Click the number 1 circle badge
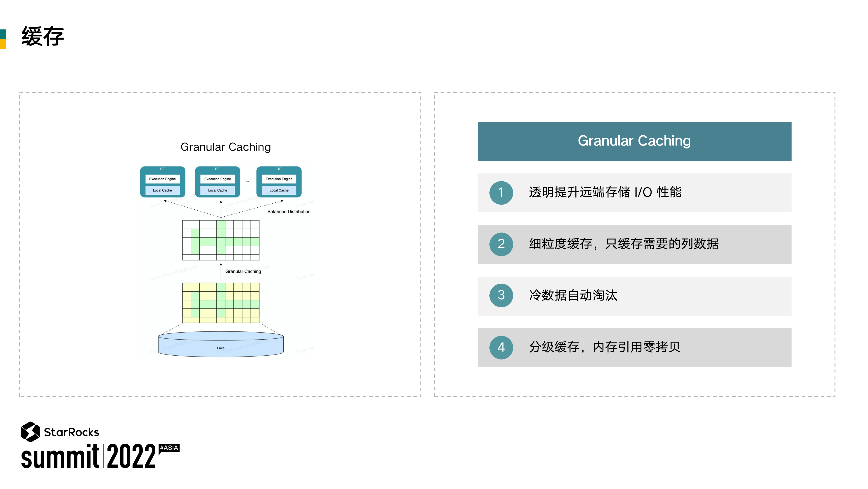 [501, 193]
